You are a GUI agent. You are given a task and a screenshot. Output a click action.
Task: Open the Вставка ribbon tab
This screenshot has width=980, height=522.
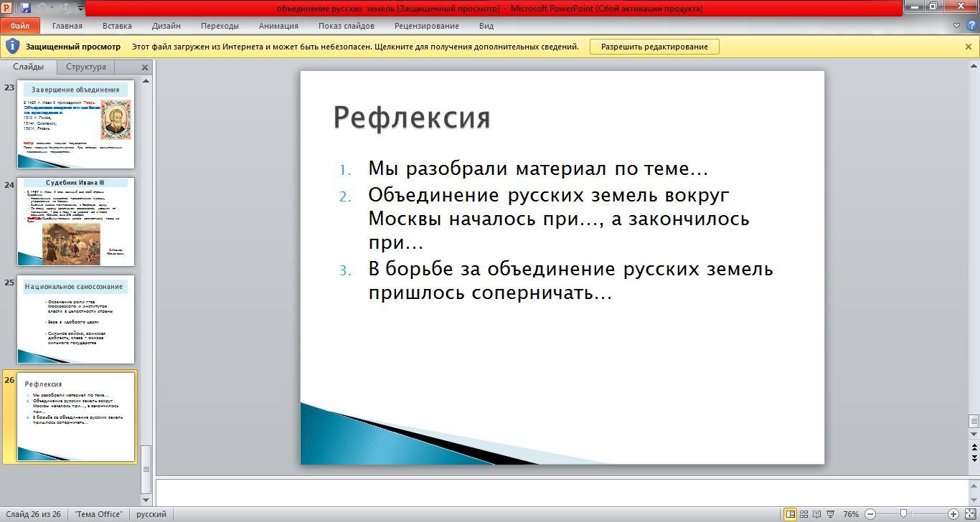(x=117, y=26)
